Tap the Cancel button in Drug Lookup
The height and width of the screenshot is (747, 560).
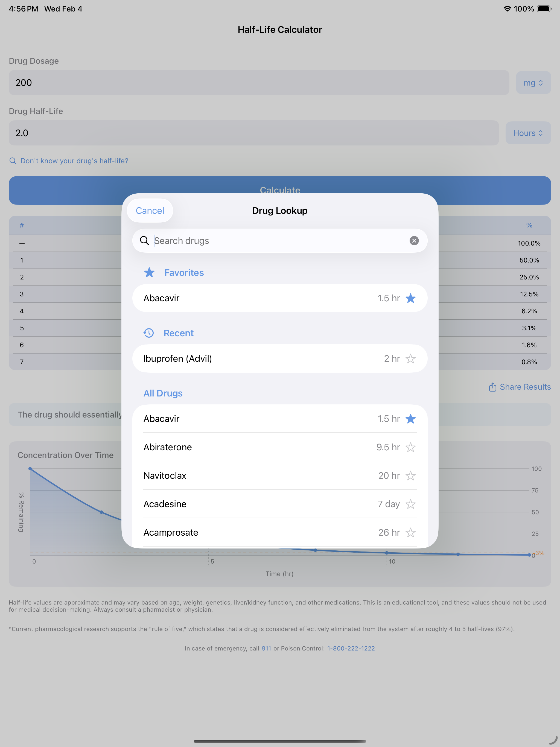tap(150, 210)
